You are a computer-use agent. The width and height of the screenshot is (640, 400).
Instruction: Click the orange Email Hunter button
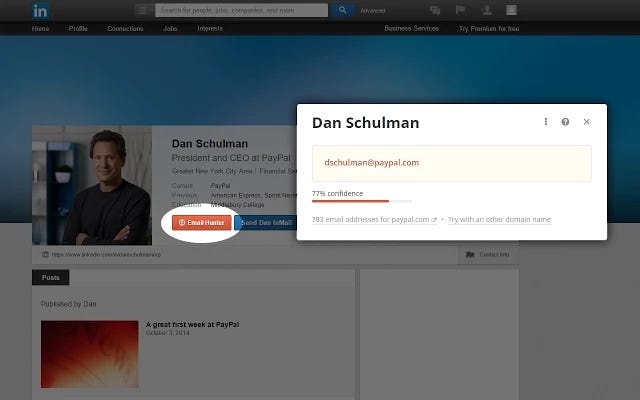pos(202,223)
